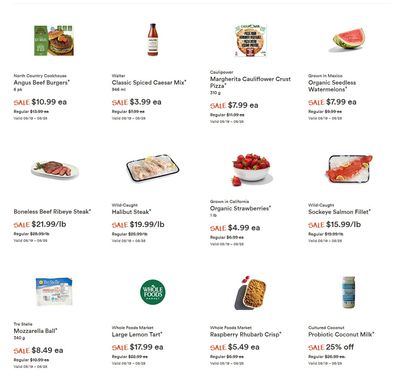Viewport: 400px width, 387px height.
Task: Click the Tre Stelle Mozzarella Ball image
Action: pos(54,291)
